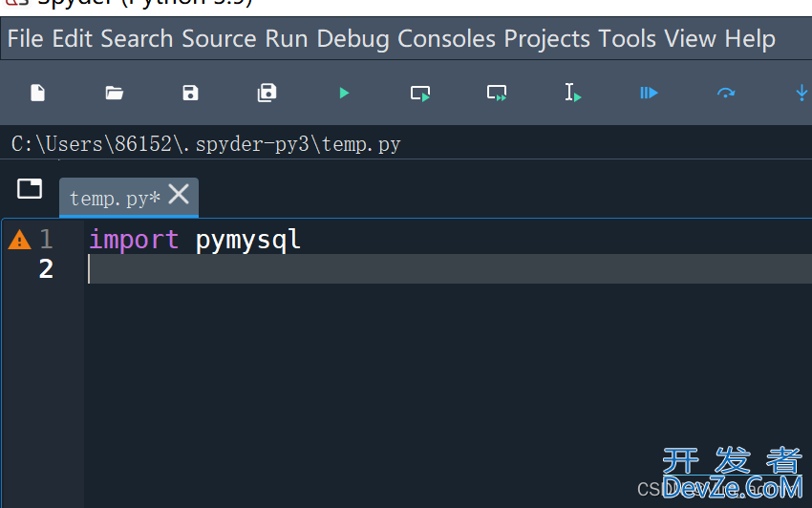Click line number 1 in gutter

pyautogui.click(x=46, y=240)
